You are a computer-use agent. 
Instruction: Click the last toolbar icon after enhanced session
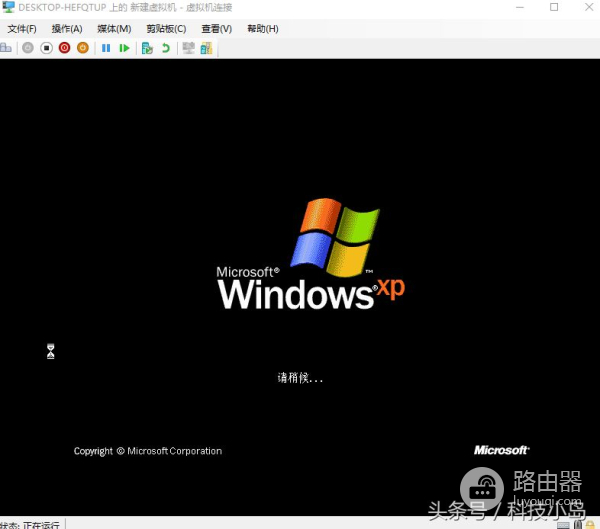(206, 48)
